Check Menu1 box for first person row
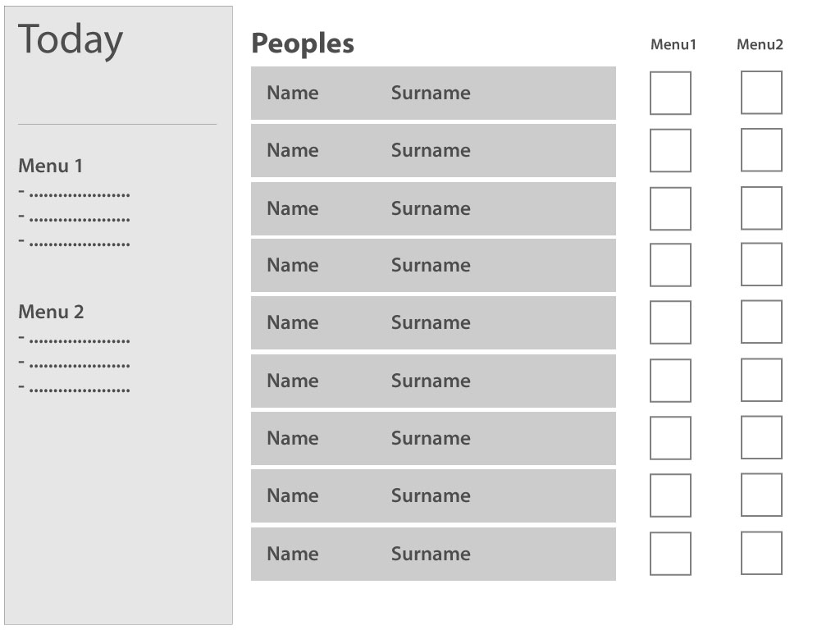 click(670, 94)
